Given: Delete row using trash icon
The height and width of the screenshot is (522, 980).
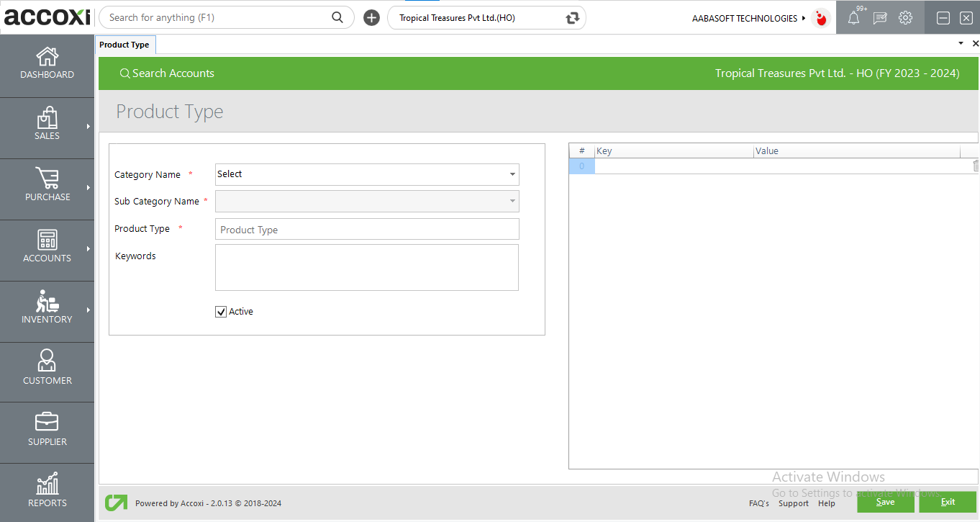Looking at the screenshot, I should tap(976, 166).
